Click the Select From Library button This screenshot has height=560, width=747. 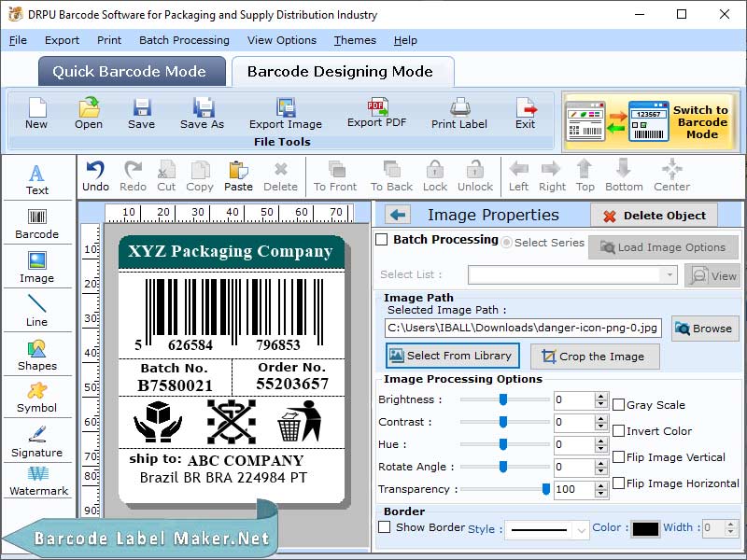[x=452, y=356]
